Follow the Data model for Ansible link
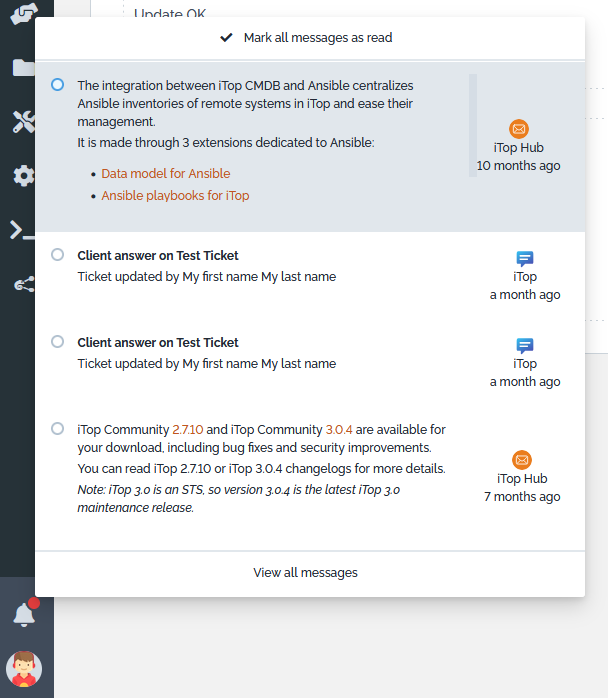 pyautogui.click(x=166, y=174)
